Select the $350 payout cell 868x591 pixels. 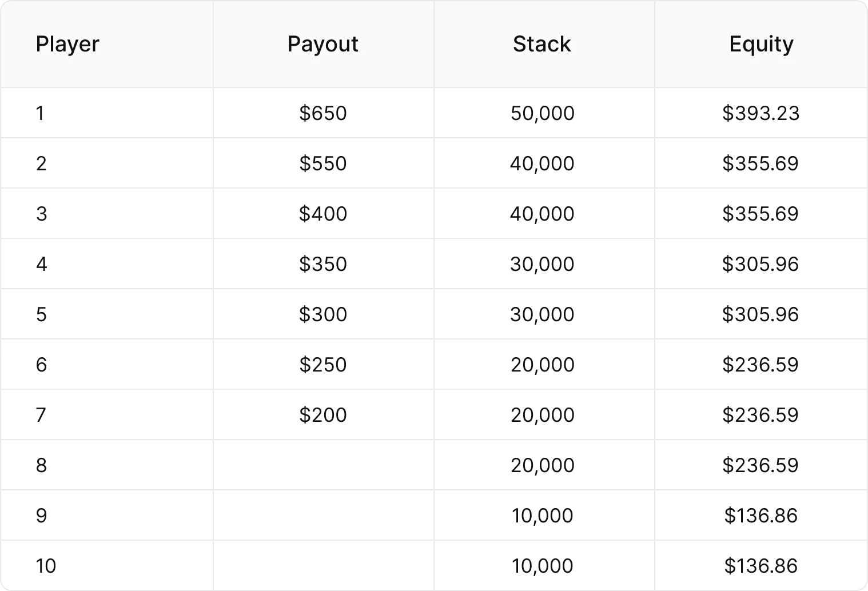click(322, 264)
